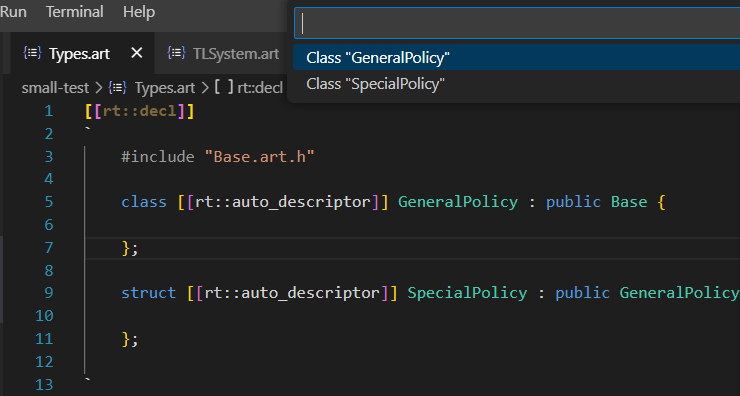Click the rt::decl bracket symbol icon
This screenshot has width=740, height=396.
224,87
